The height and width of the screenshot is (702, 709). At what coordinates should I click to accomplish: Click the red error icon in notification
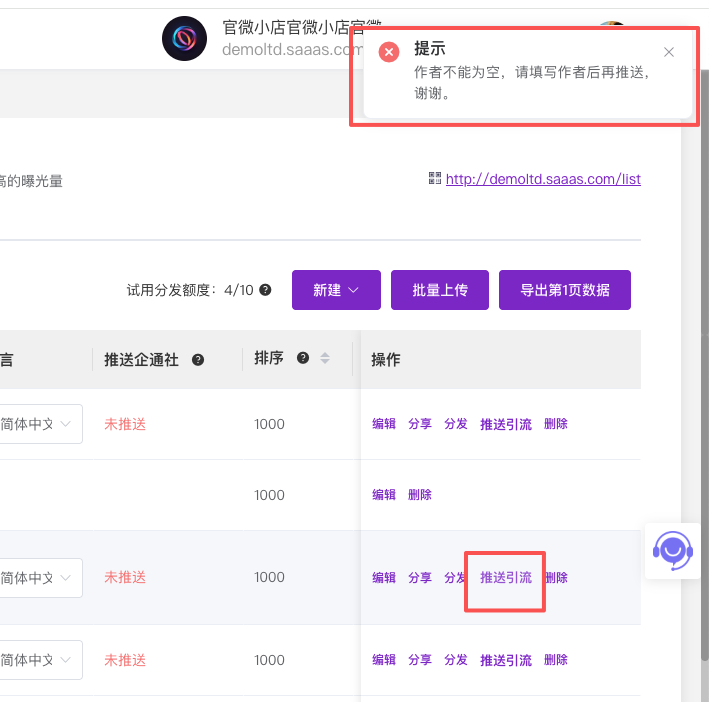389,52
